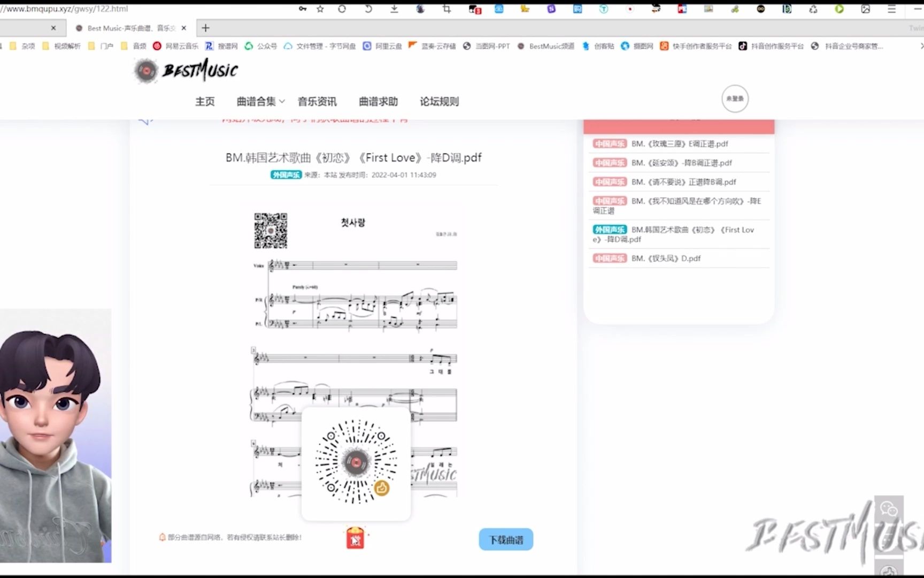Click the 外国声乐 tag under the title
The image size is (924, 578).
pos(286,175)
